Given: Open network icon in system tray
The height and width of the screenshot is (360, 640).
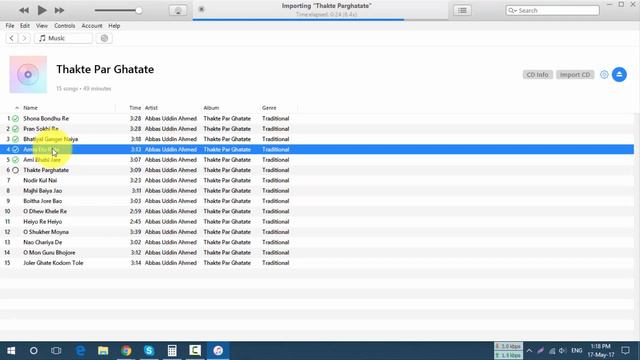Looking at the screenshot, I should [552, 351].
